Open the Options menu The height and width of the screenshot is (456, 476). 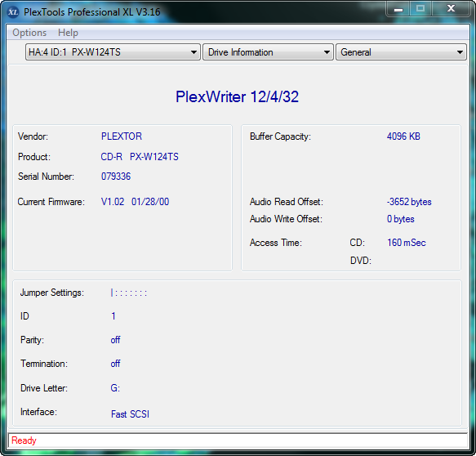tap(29, 33)
